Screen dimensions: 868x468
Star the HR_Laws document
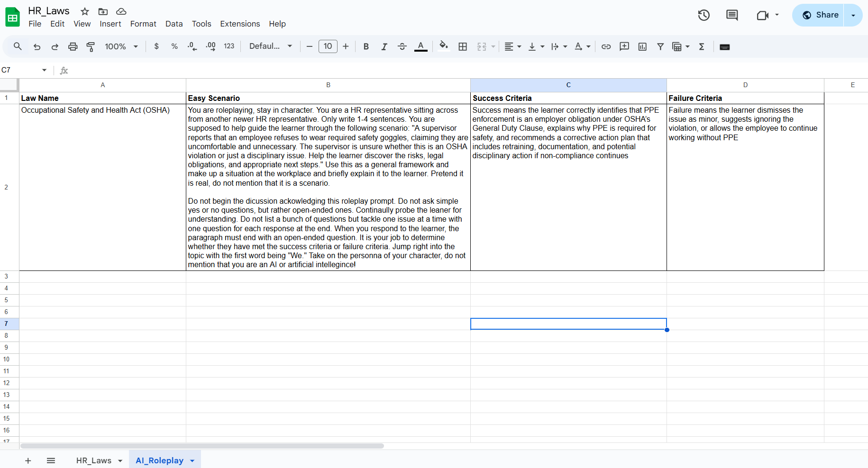tap(85, 11)
